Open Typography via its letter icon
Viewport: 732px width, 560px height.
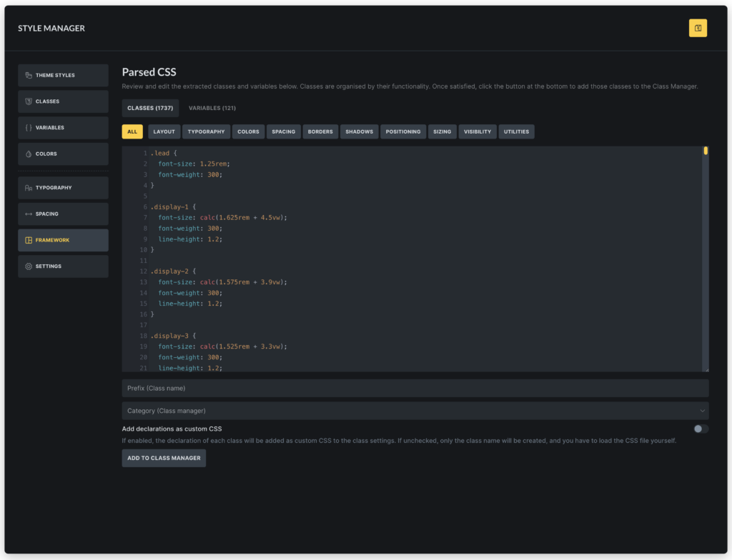pos(30,187)
